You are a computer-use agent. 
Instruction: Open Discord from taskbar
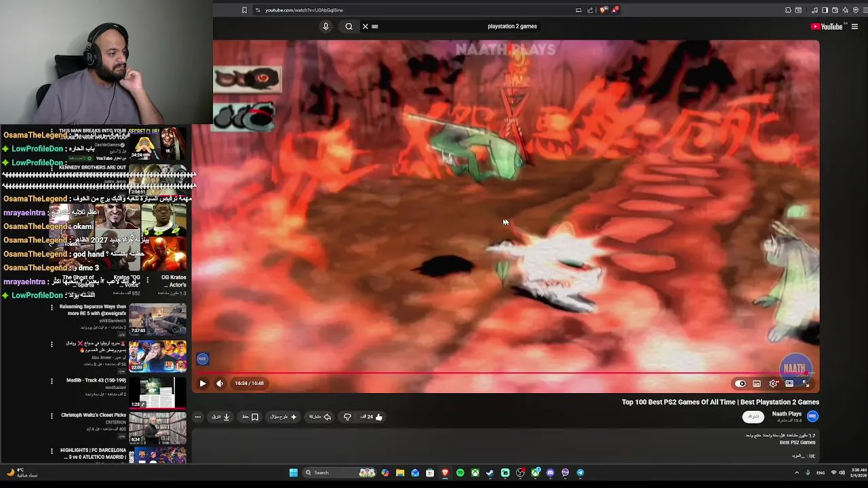pyautogui.click(x=550, y=472)
